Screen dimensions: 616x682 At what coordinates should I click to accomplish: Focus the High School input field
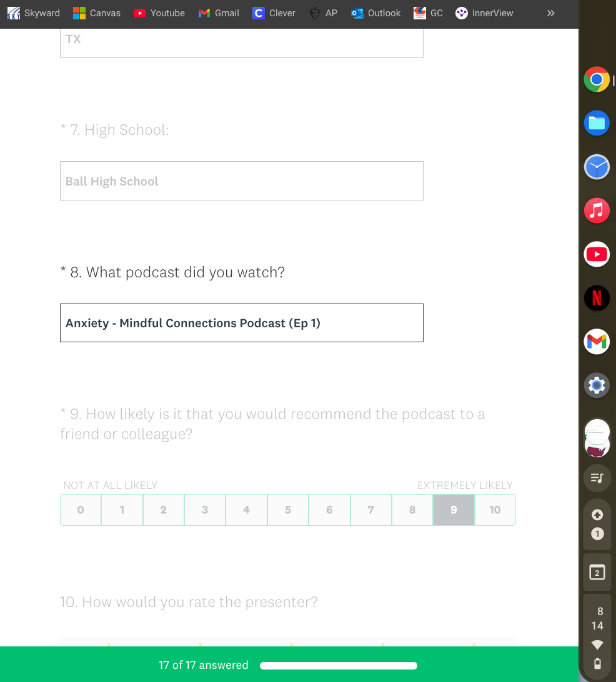point(241,181)
